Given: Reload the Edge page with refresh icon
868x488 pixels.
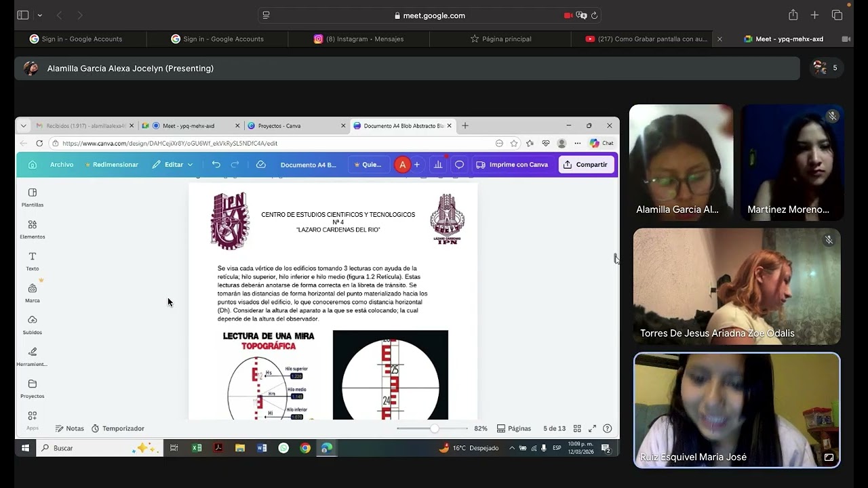Looking at the screenshot, I should pos(39,143).
